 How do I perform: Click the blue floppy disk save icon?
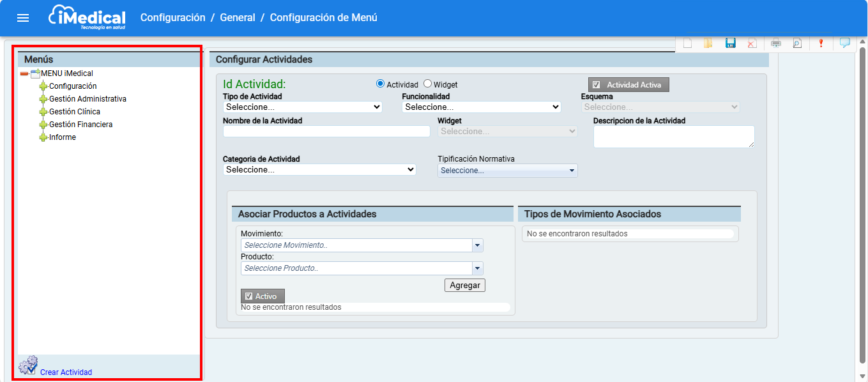click(x=731, y=43)
